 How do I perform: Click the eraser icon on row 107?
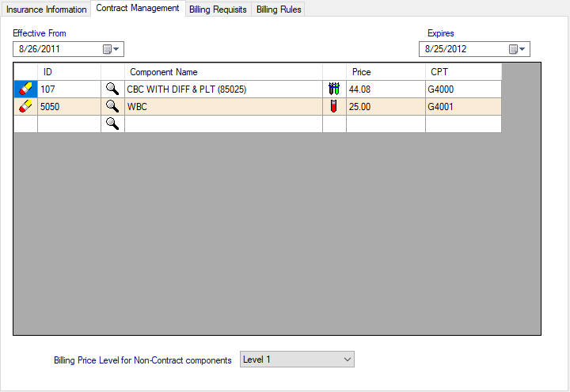click(25, 89)
